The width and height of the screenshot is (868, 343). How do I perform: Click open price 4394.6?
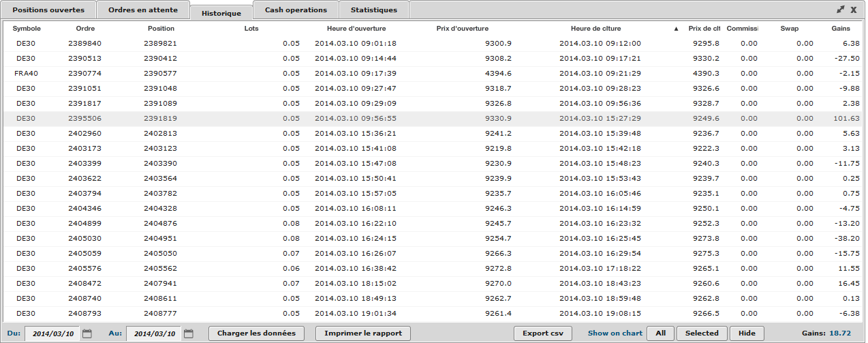point(499,74)
